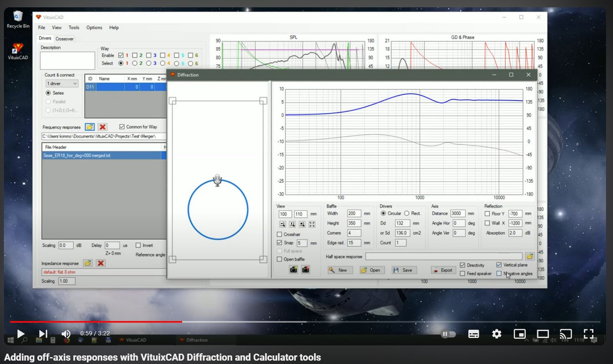Screen dimensions: 613x364
Task: Enable the Negative angles checkbox
Action: pos(499,274)
